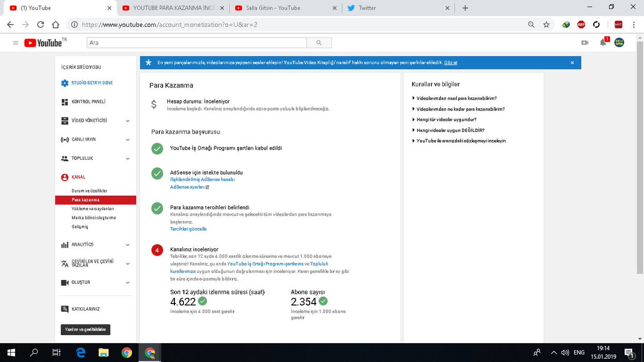The image size is (644, 362).
Task: Open the Kanal section
Action: click(x=78, y=177)
